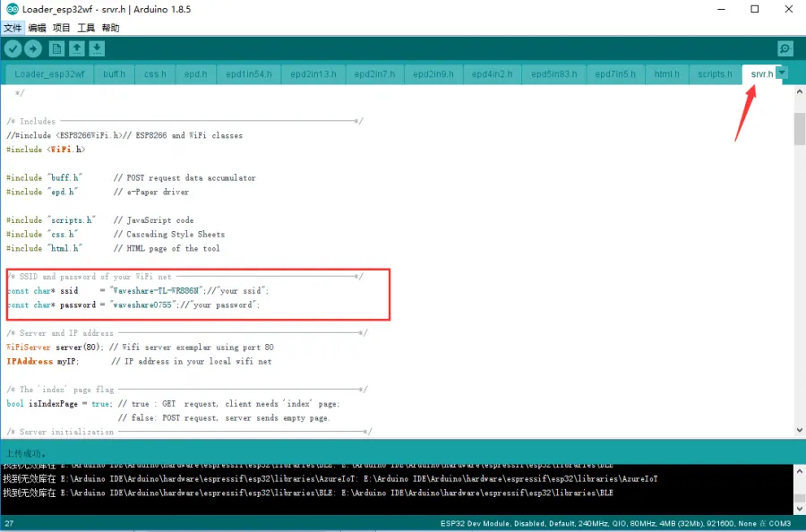This screenshot has width=806, height=532.
Task: Switch to the epd2in13.h tab
Action: pos(313,74)
